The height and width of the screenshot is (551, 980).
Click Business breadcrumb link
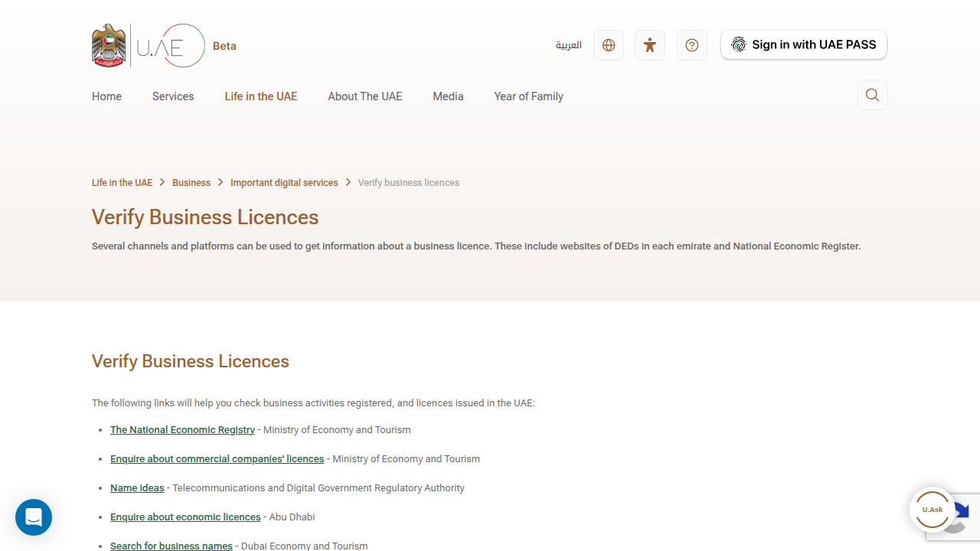tap(191, 183)
